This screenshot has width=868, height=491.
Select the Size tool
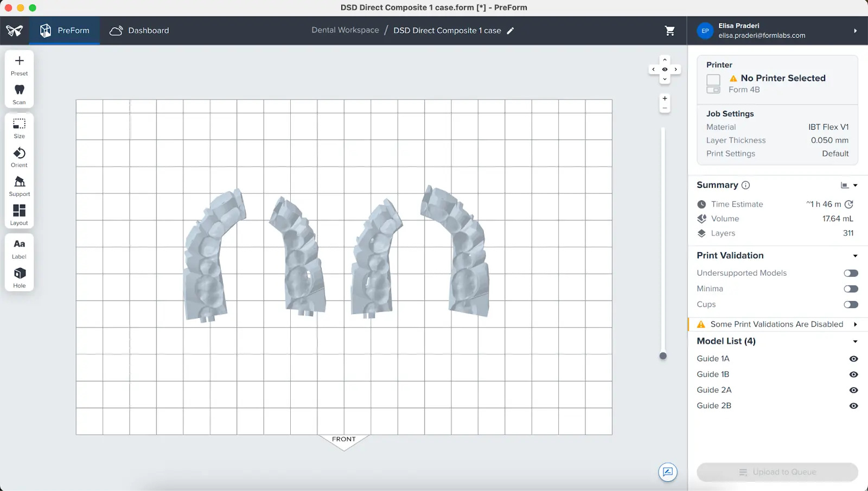point(19,128)
